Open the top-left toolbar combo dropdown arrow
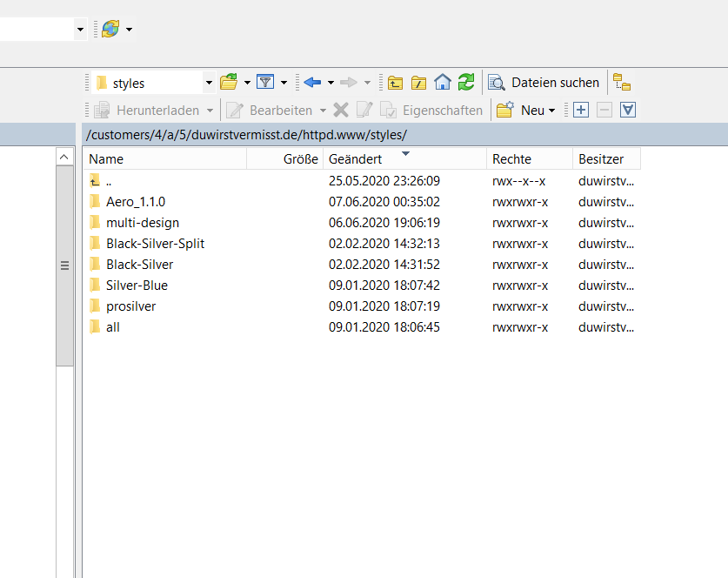Viewport: 728px width, 578px height. point(80,30)
